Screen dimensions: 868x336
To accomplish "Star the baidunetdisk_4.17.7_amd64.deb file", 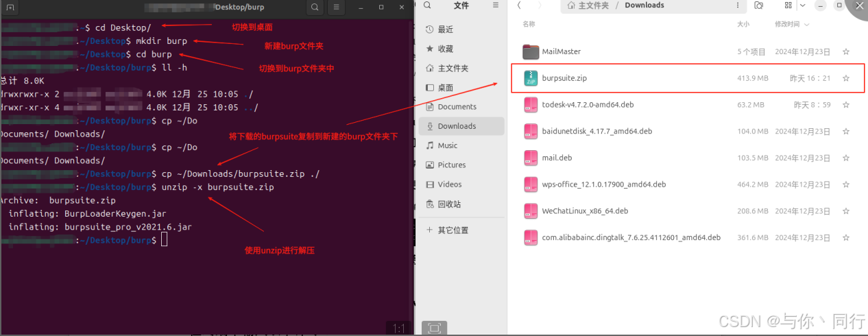I will point(845,131).
